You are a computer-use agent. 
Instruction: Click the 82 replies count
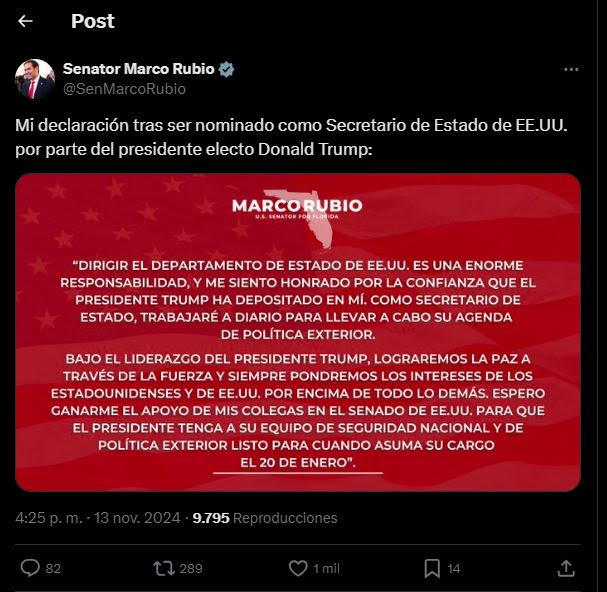(53, 568)
